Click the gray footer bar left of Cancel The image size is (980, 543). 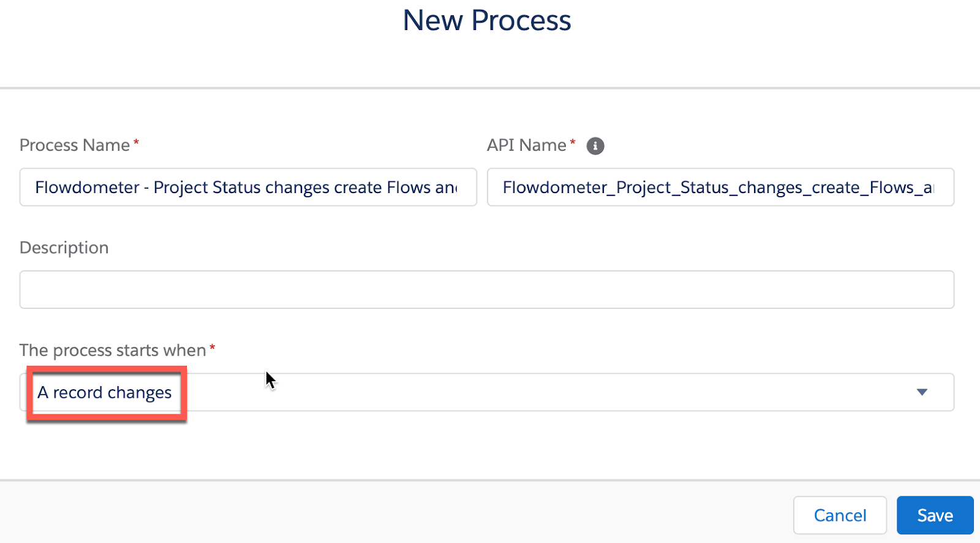coord(392,513)
